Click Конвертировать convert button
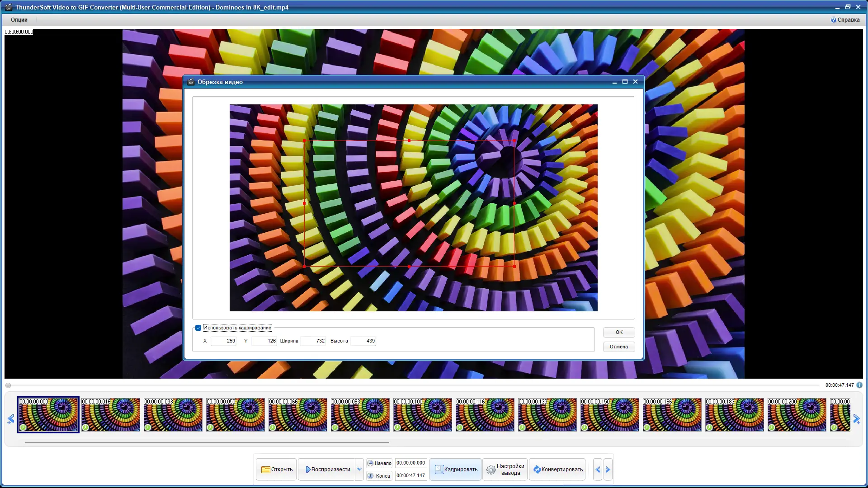This screenshot has height=488, width=868. click(x=557, y=469)
